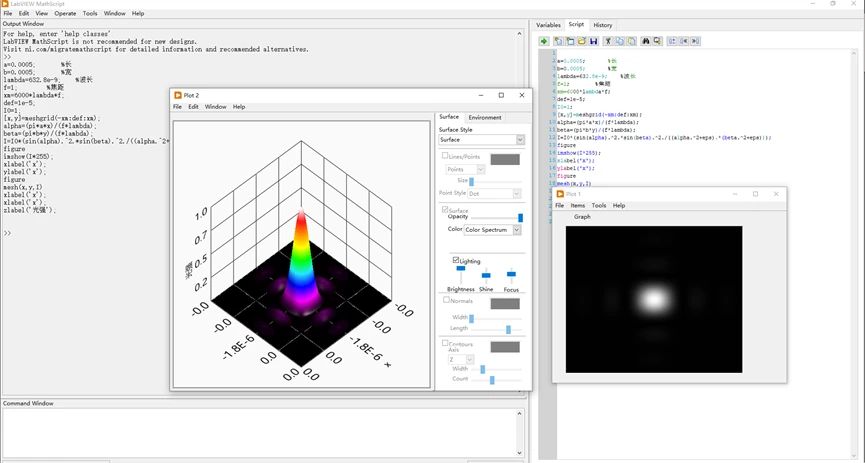Image resolution: width=865 pixels, height=463 pixels.
Task: Open the Window menu in Plot 2
Action: pyautogui.click(x=216, y=107)
